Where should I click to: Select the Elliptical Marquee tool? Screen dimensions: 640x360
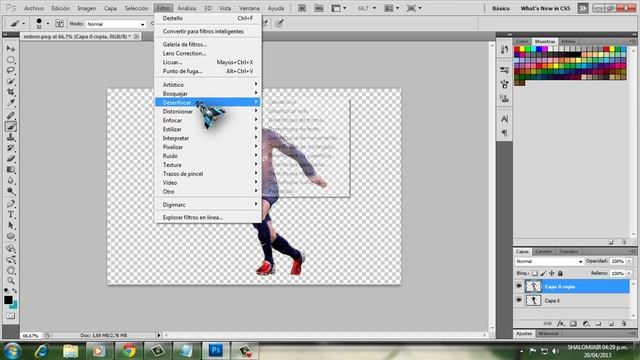pos(11,60)
